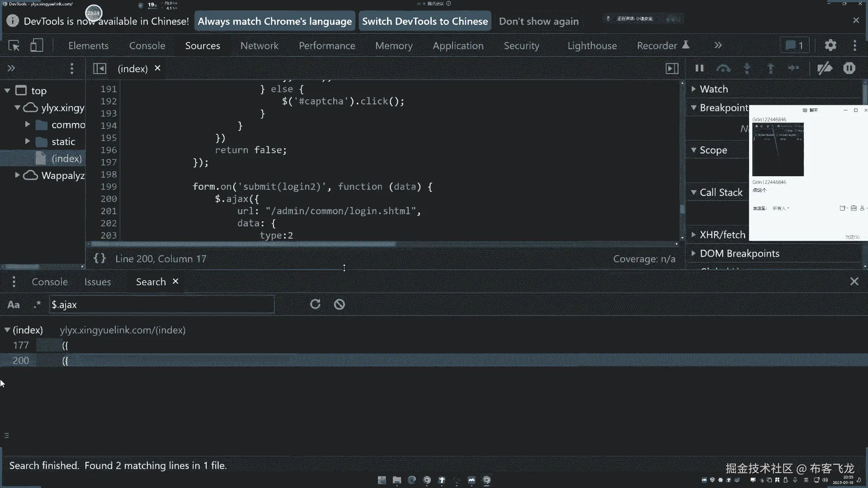Click Don't show again button

(x=538, y=21)
